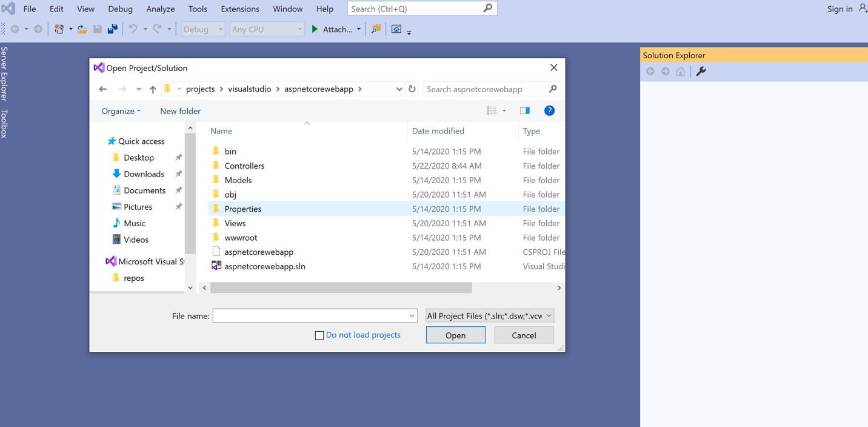This screenshot has width=868, height=427.
Task: Open the File menu
Action: (x=29, y=8)
